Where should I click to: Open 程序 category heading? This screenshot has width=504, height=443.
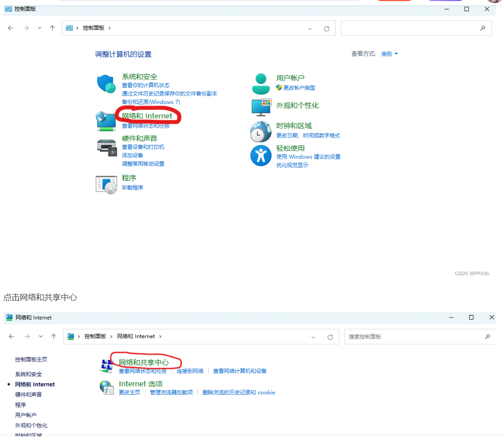click(129, 178)
